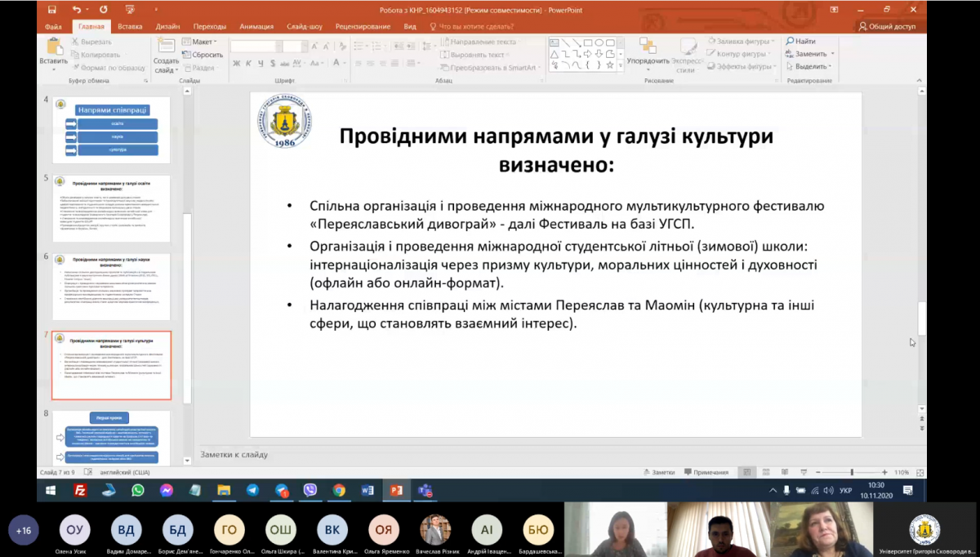Open the font name combo box

pos(256,46)
